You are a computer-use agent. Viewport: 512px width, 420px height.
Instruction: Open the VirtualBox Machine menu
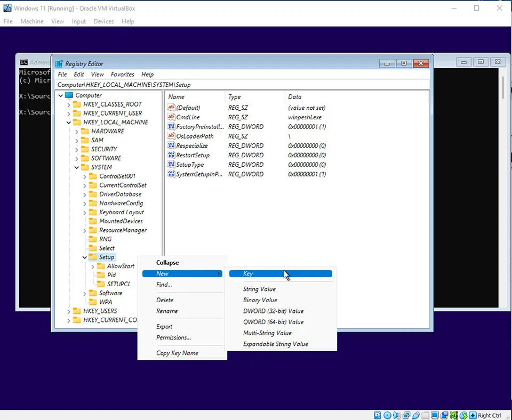click(x=32, y=21)
